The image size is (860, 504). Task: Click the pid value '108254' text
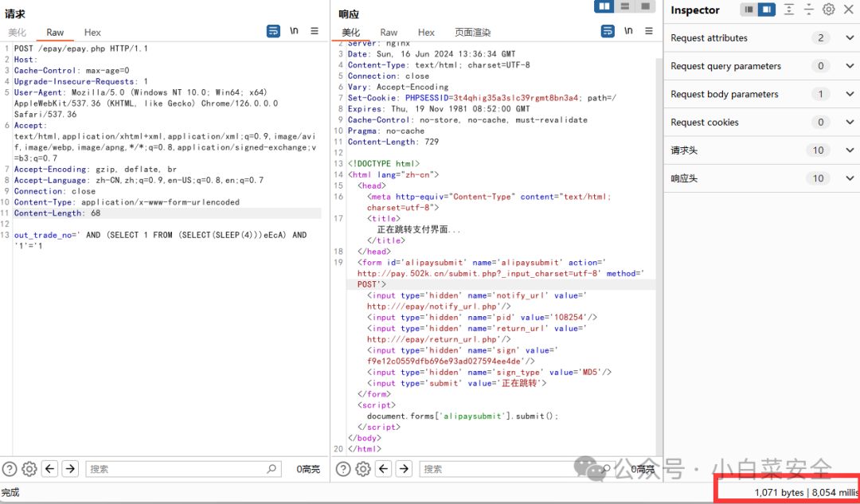point(569,317)
